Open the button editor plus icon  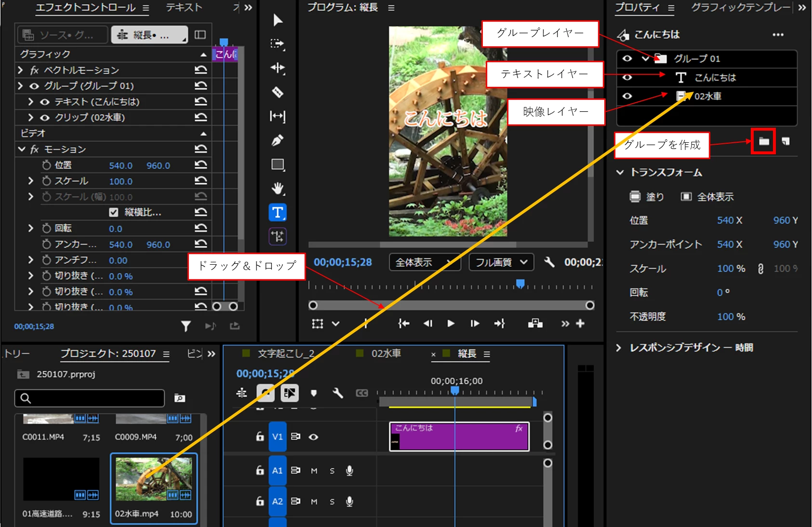tap(580, 324)
